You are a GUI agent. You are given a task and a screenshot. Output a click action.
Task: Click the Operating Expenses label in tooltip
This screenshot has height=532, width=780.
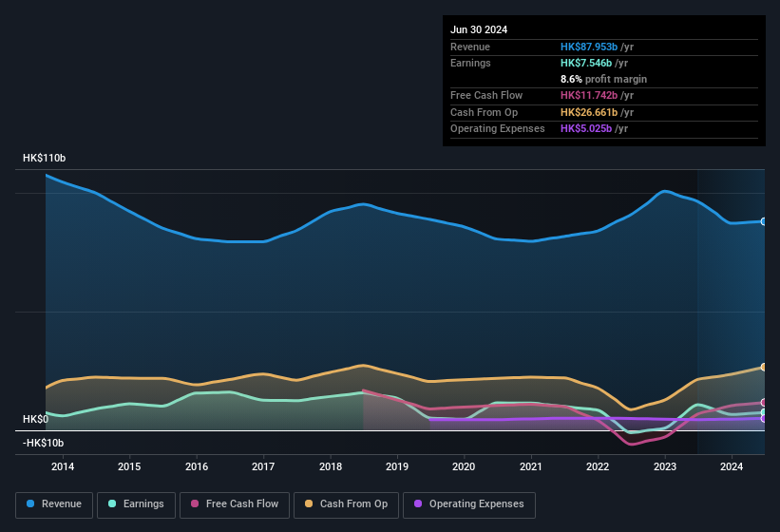point(498,128)
